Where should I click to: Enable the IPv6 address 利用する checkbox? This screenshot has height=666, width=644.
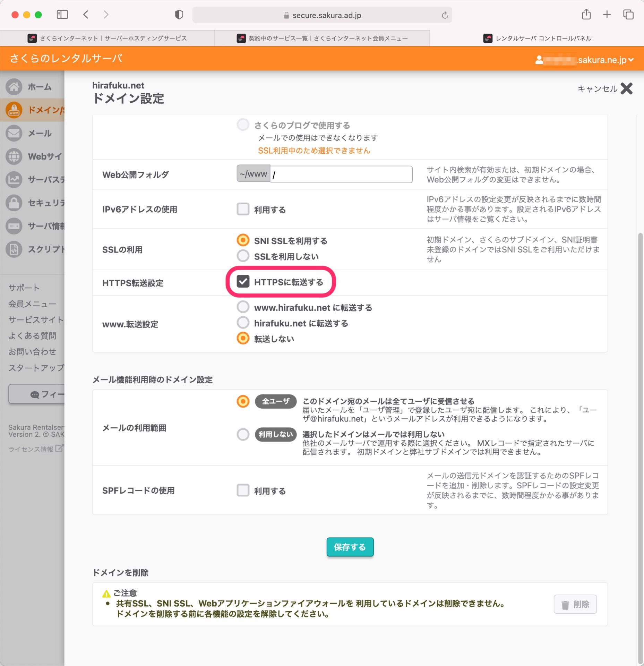[243, 209]
